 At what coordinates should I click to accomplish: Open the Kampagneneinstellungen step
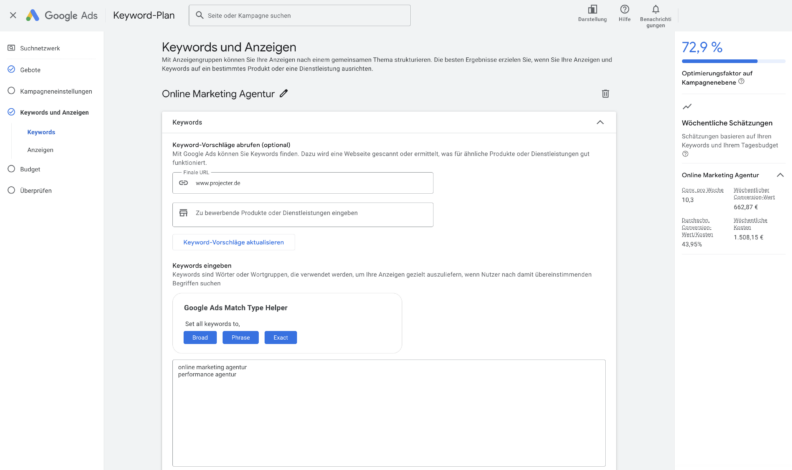[56, 91]
